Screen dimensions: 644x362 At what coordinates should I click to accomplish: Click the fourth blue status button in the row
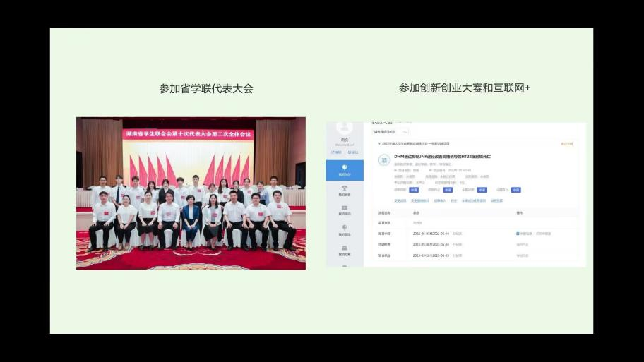[x=515, y=190]
